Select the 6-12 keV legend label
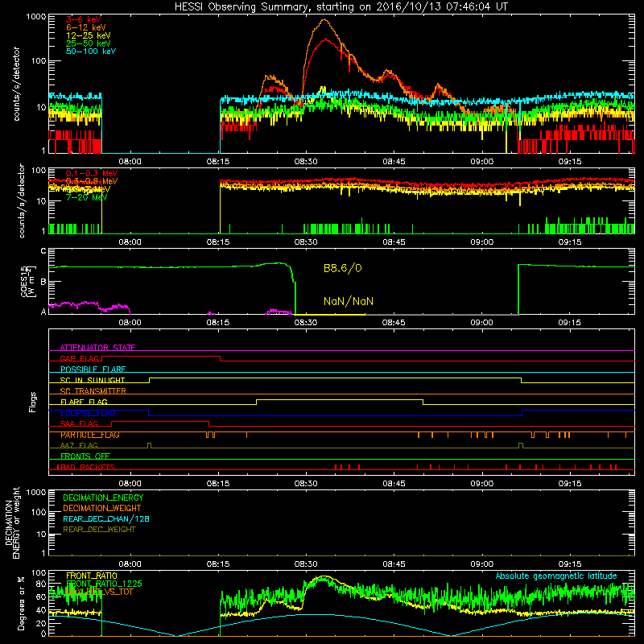Image resolution: width=644 pixels, height=644 pixels. pyautogui.click(x=86, y=27)
